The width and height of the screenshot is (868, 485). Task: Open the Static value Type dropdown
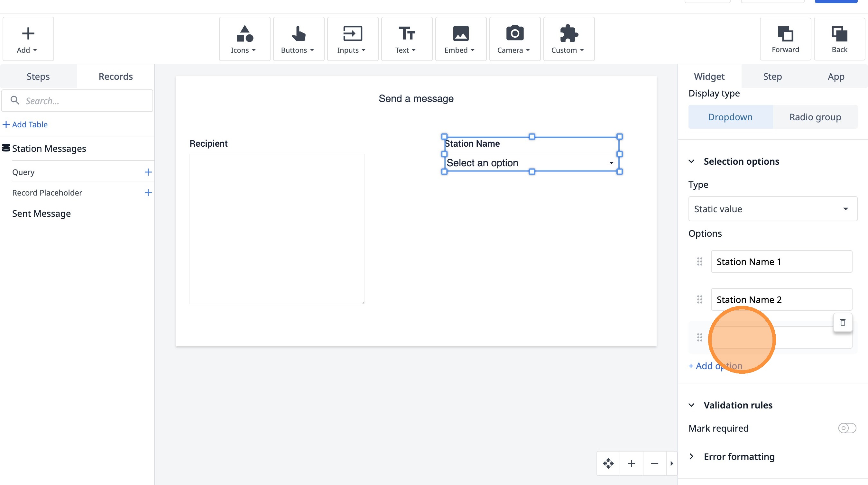tap(772, 209)
